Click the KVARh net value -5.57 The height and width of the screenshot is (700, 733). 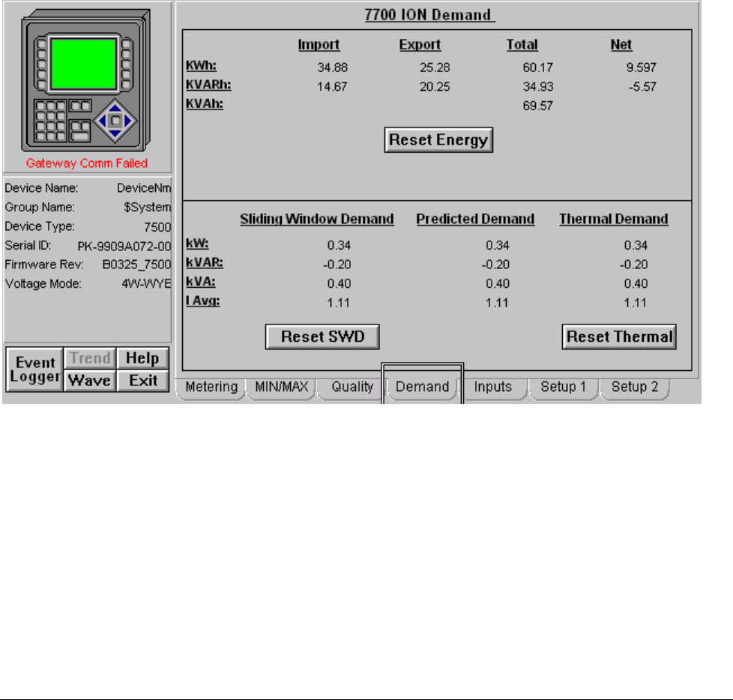coord(642,87)
